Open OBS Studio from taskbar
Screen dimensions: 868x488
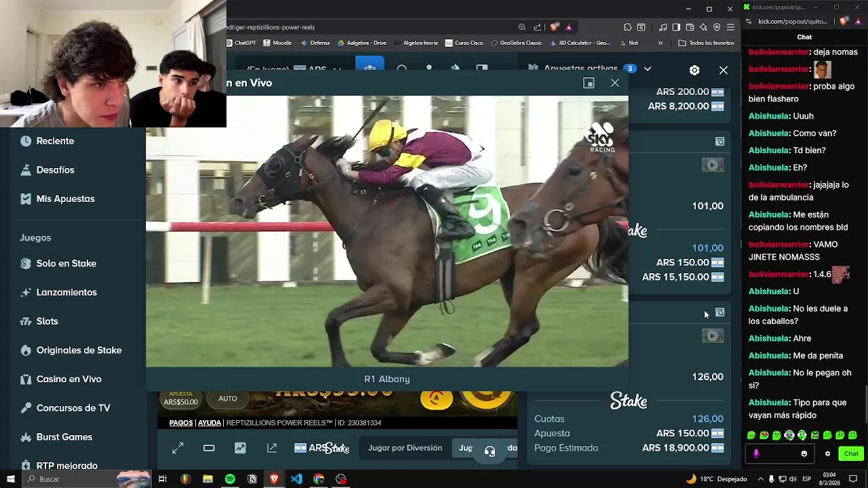tap(341, 479)
